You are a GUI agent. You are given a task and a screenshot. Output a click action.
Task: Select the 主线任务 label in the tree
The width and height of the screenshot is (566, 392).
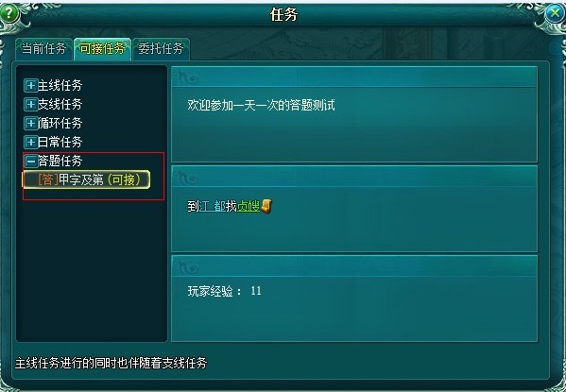coord(60,86)
